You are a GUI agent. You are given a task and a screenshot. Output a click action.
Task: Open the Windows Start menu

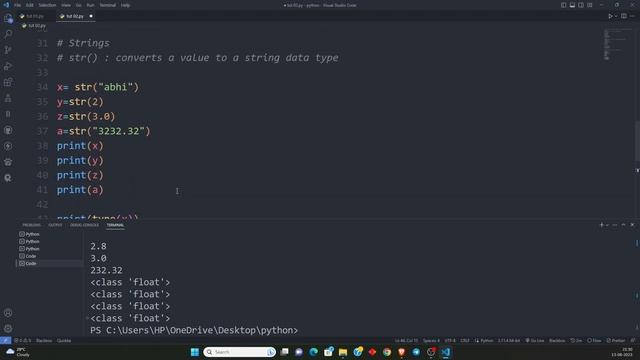195,352
